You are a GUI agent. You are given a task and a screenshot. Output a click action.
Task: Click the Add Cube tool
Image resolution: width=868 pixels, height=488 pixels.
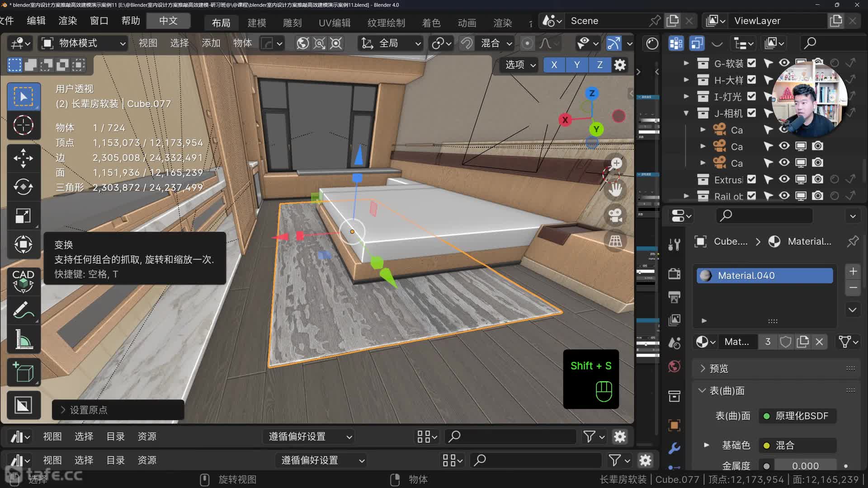coord(23,372)
